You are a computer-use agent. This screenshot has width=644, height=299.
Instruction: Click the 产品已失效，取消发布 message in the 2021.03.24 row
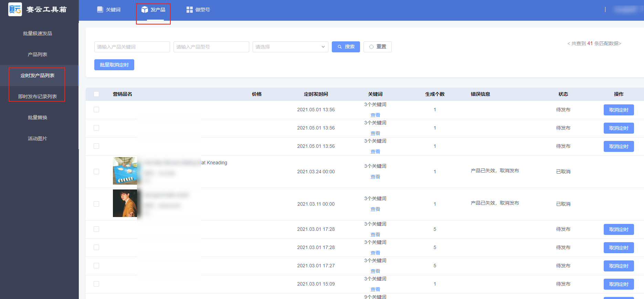(x=495, y=171)
